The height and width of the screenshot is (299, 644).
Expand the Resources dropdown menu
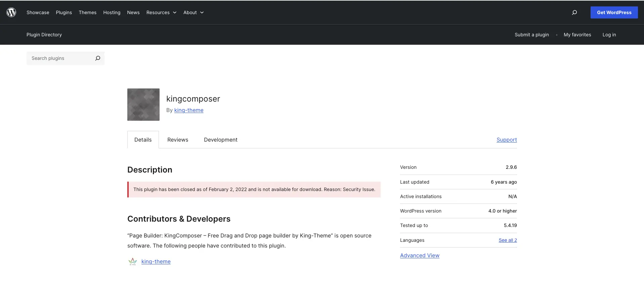[161, 12]
